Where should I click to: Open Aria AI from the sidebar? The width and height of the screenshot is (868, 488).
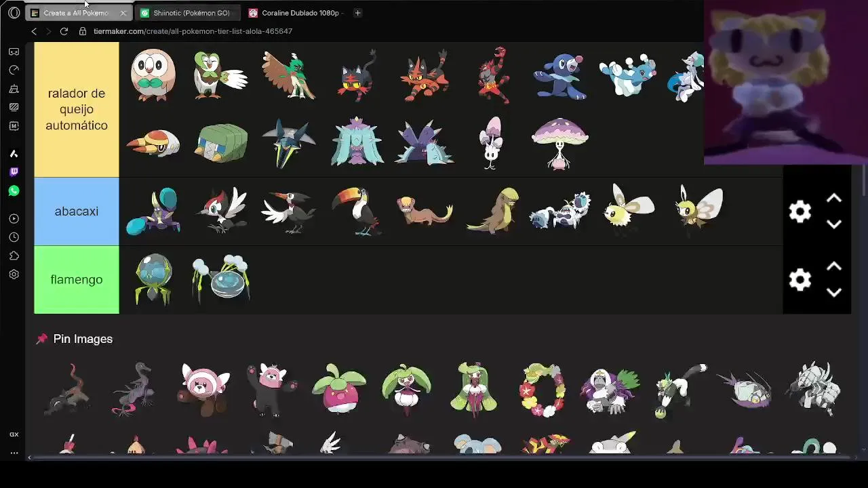tap(14, 154)
